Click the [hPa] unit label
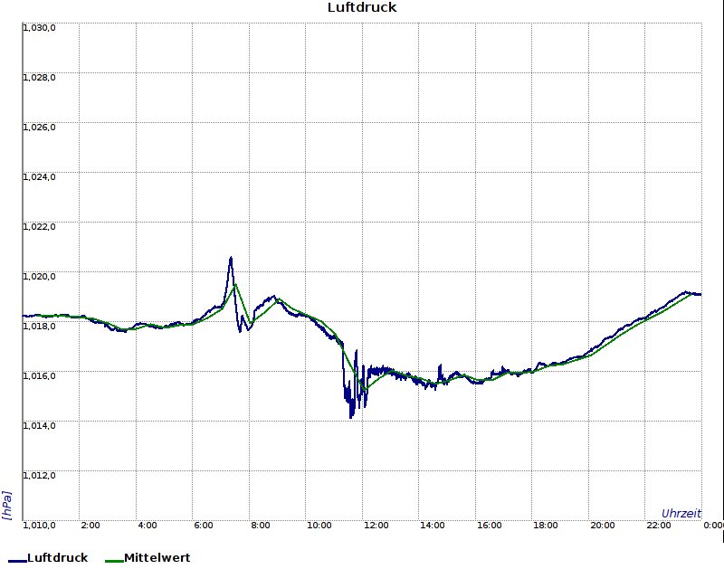 [x=7, y=506]
